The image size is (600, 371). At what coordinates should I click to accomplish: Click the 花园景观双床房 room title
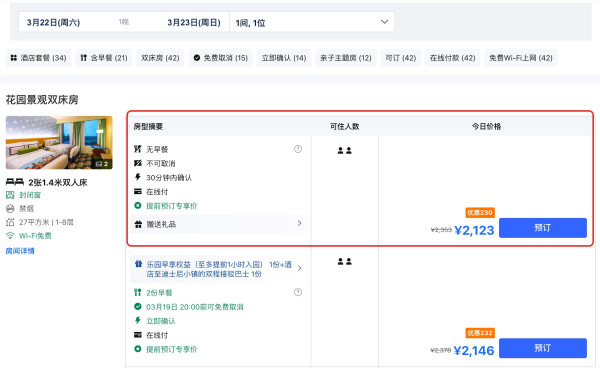pos(42,100)
